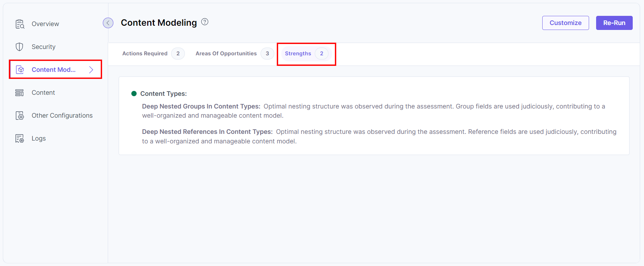Click the 'Content Modeling' page title

tap(159, 23)
